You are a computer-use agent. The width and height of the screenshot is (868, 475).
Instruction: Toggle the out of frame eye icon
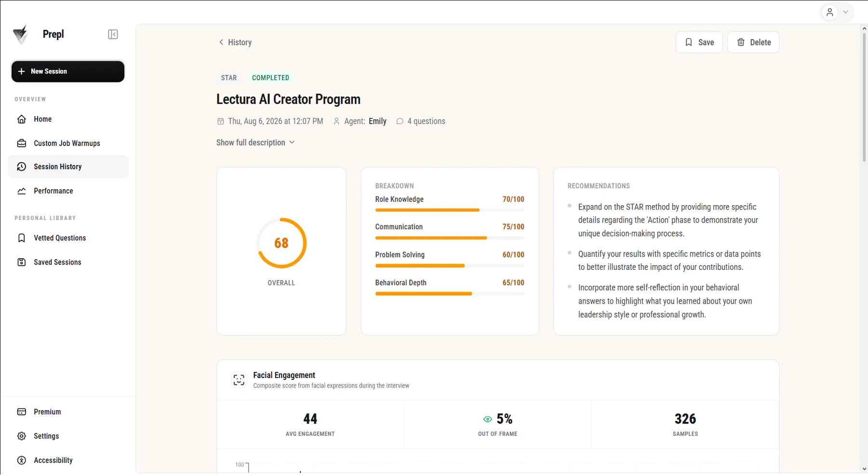click(x=488, y=419)
